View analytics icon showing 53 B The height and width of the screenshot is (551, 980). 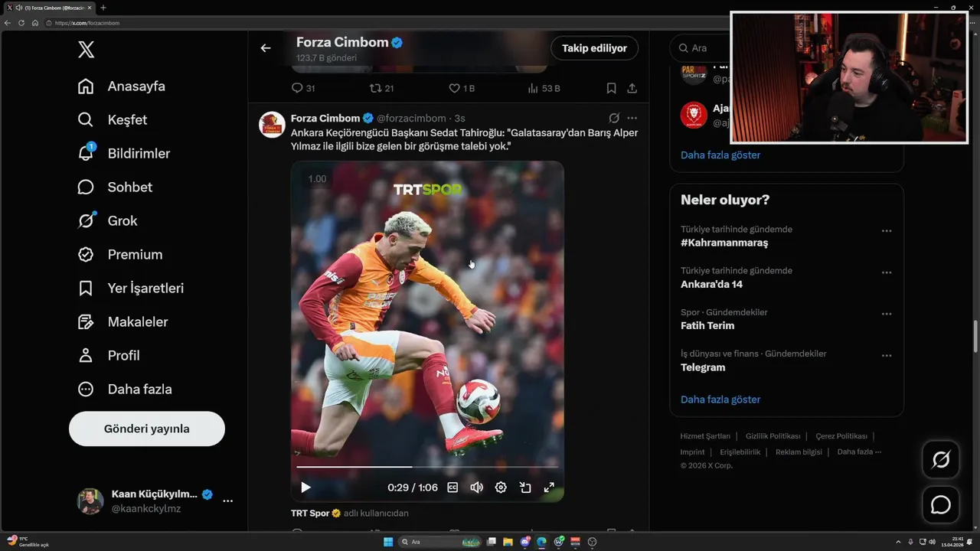[533, 88]
